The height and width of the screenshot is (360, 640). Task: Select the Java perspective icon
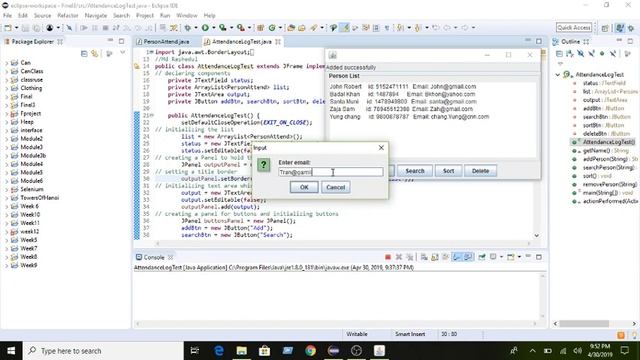point(620,28)
